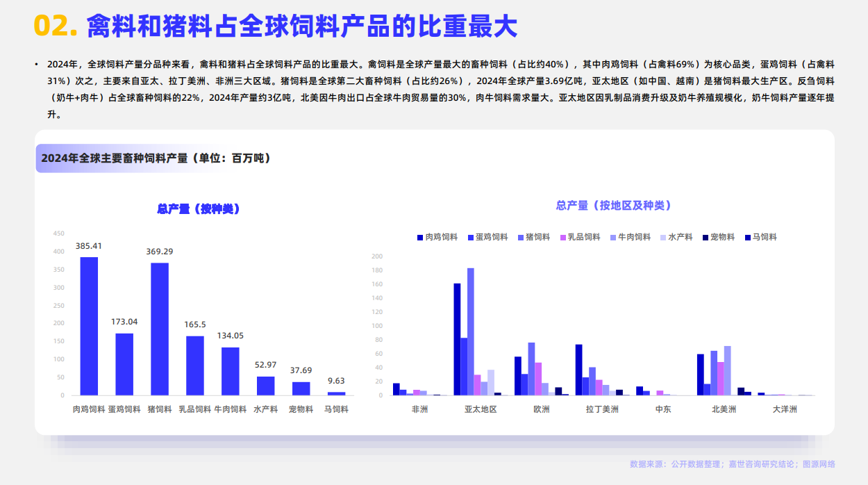
Task: Toggle the 猪饲料 series visibility
Action: click(x=532, y=237)
